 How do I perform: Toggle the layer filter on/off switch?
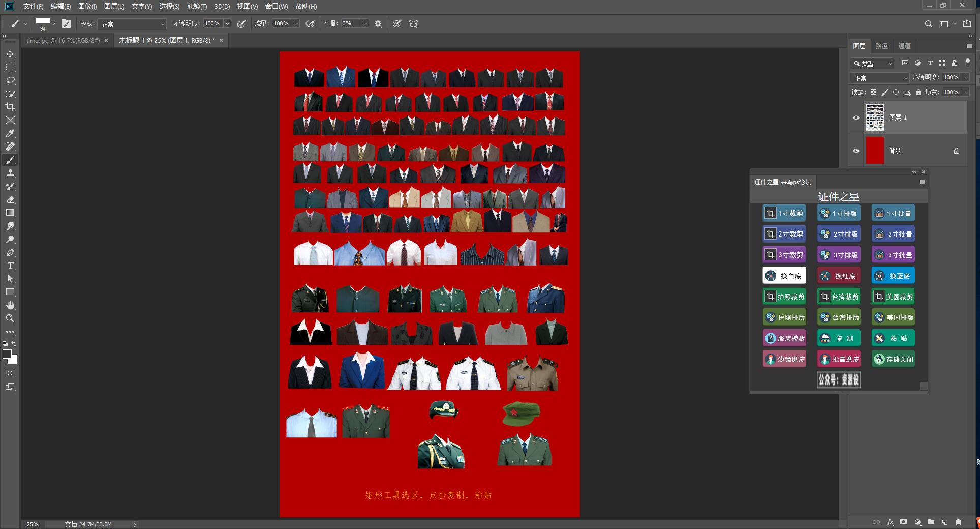point(967,62)
